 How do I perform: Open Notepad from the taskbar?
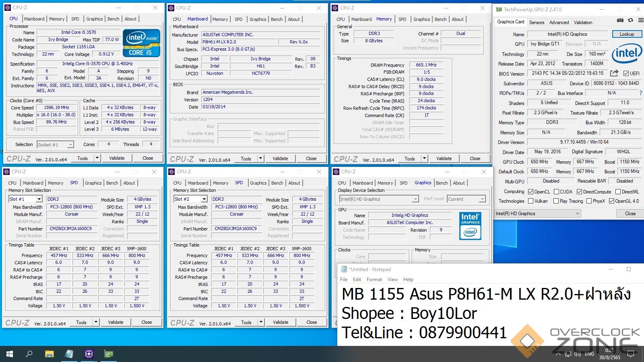[69, 354]
